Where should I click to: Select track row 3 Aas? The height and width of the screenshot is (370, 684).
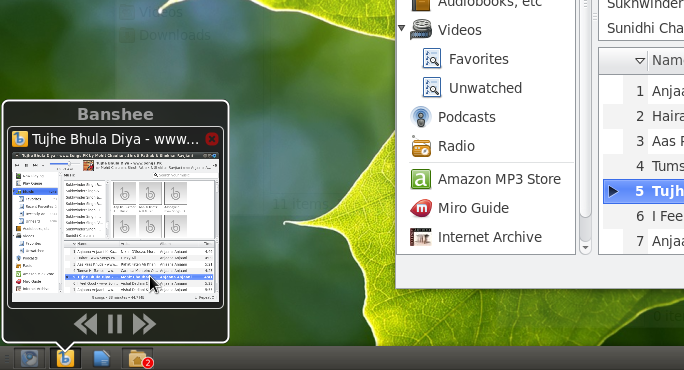pos(643,141)
